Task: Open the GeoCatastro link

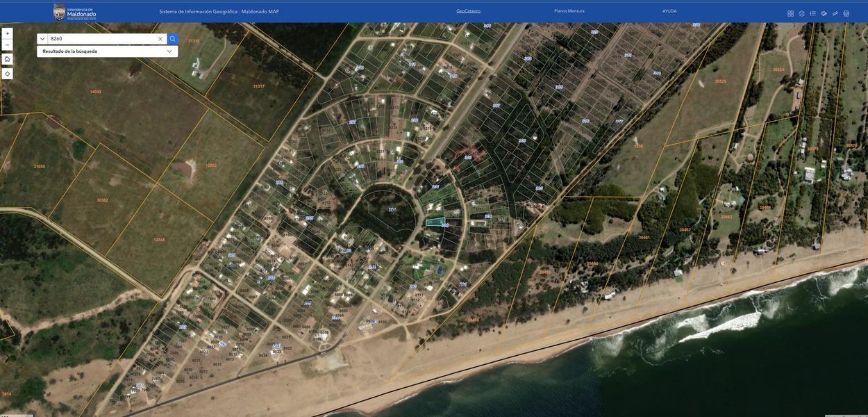Action: [x=468, y=11]
